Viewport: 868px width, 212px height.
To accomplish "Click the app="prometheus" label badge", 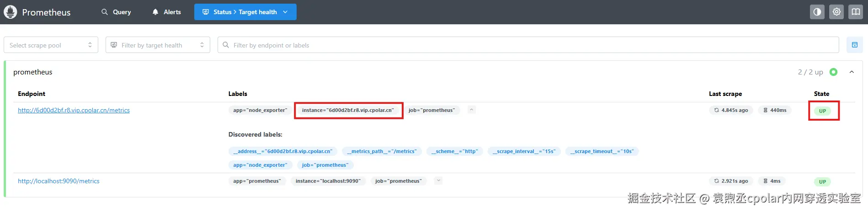I will 257,181.
